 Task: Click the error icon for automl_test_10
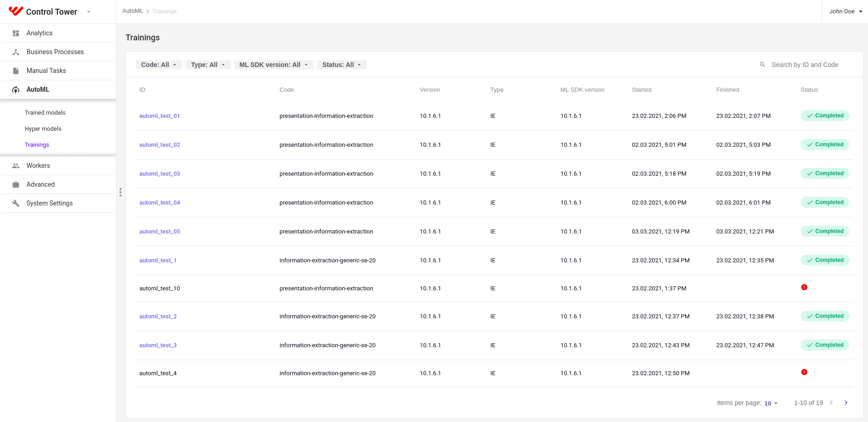point(804,287)
